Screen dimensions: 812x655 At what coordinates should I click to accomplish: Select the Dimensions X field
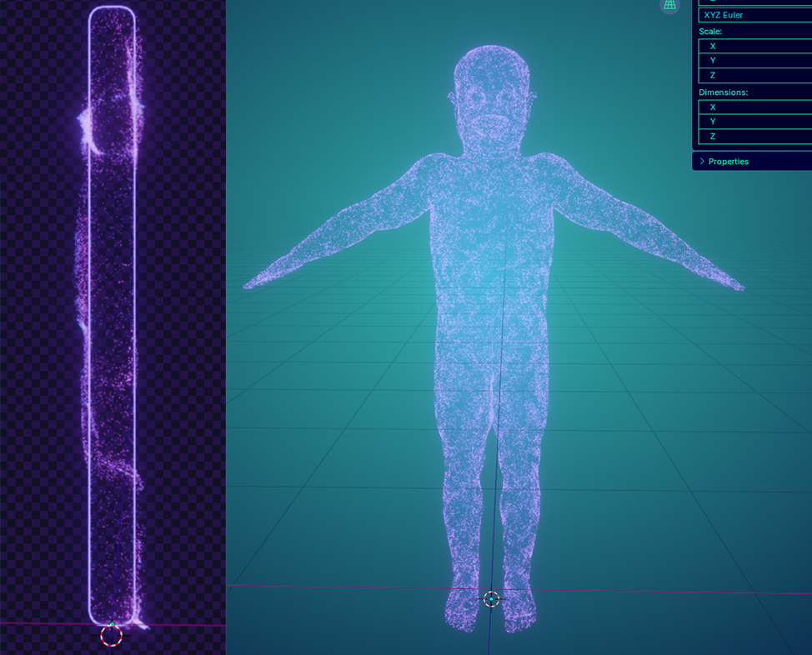754,107
